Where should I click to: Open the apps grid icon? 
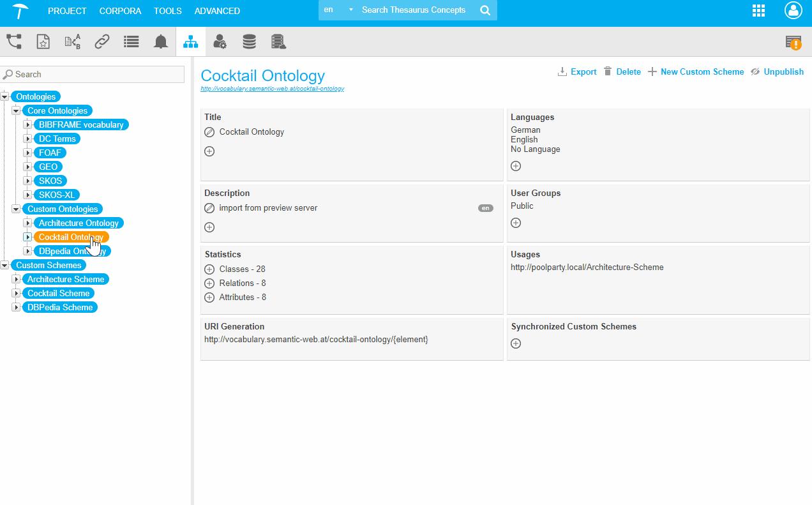point(758,11)
